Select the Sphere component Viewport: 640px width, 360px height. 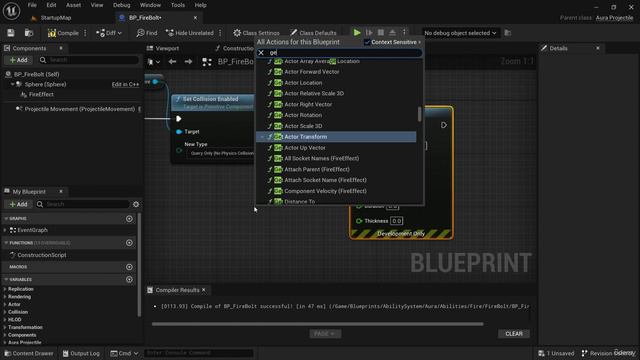tap(45, 84)
